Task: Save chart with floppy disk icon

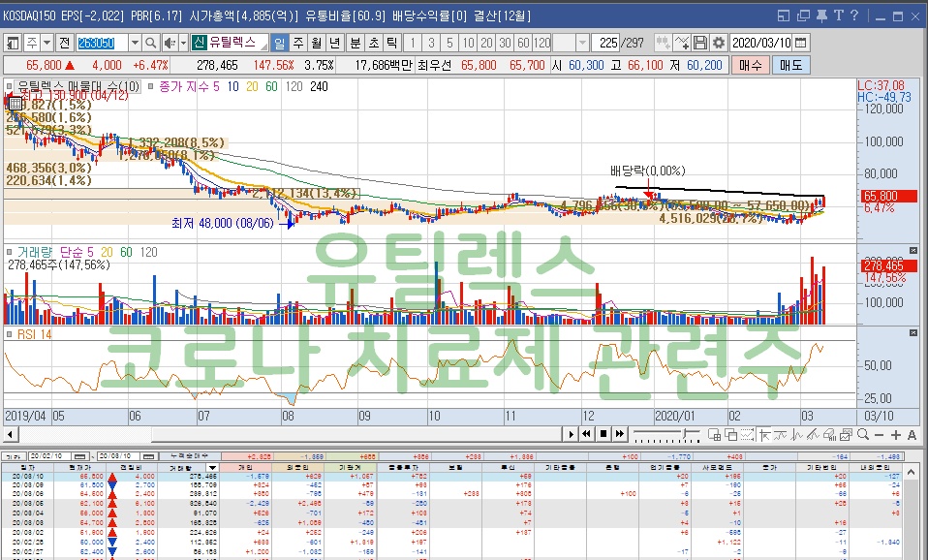Action: 700,43
